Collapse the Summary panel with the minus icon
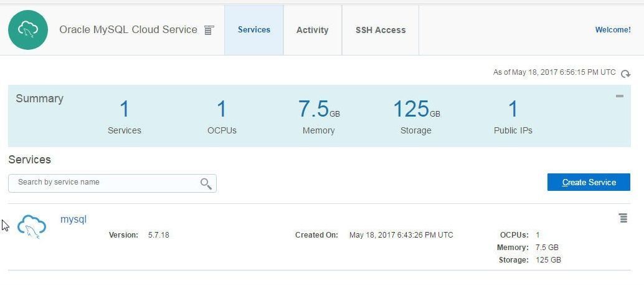 click(x=619, y=96)
